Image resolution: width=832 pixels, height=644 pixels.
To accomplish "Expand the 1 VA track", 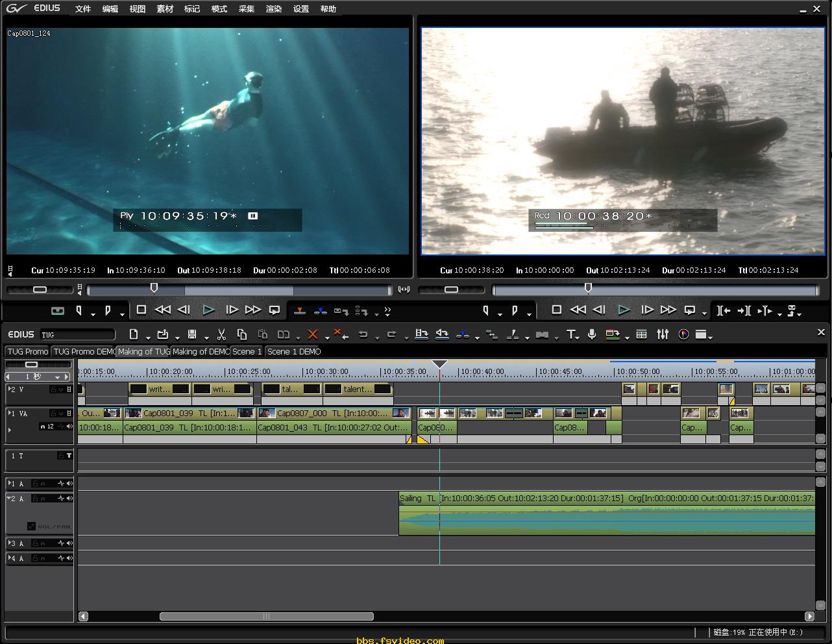I will (x=9, y=413).
